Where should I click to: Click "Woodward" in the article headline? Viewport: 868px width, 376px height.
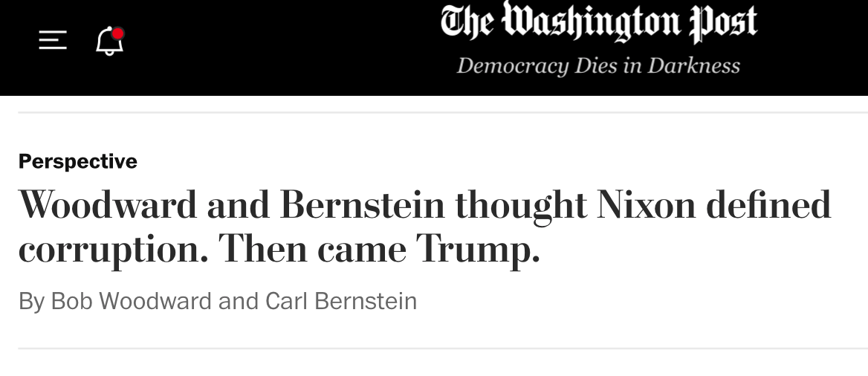[x=107, y=205]
